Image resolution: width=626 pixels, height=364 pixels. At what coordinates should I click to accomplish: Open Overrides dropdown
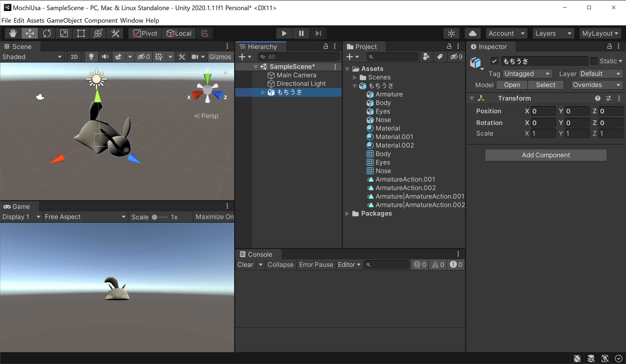pos(597,85)
